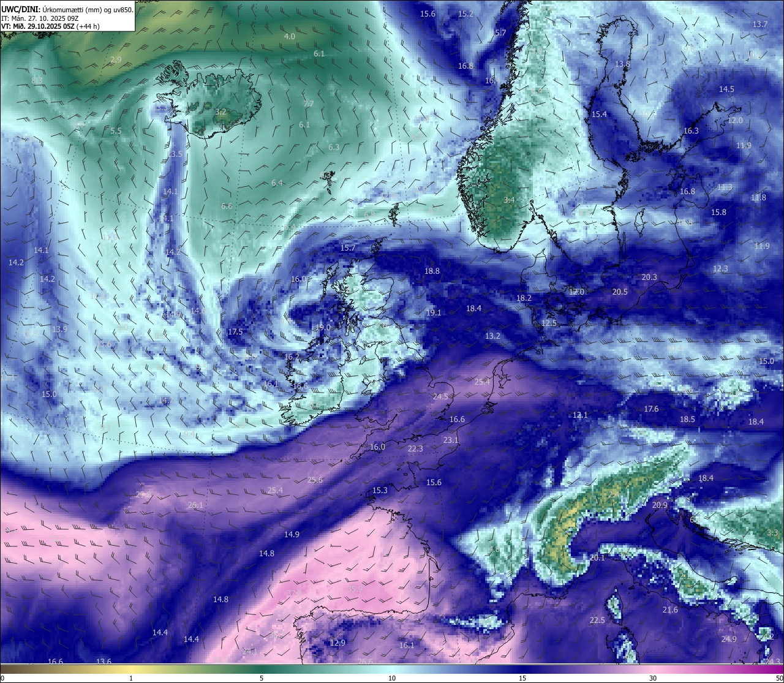The width and height of the screenshot is (784, 683).
Task: Click the 15.3 value label
Action: 380,490
